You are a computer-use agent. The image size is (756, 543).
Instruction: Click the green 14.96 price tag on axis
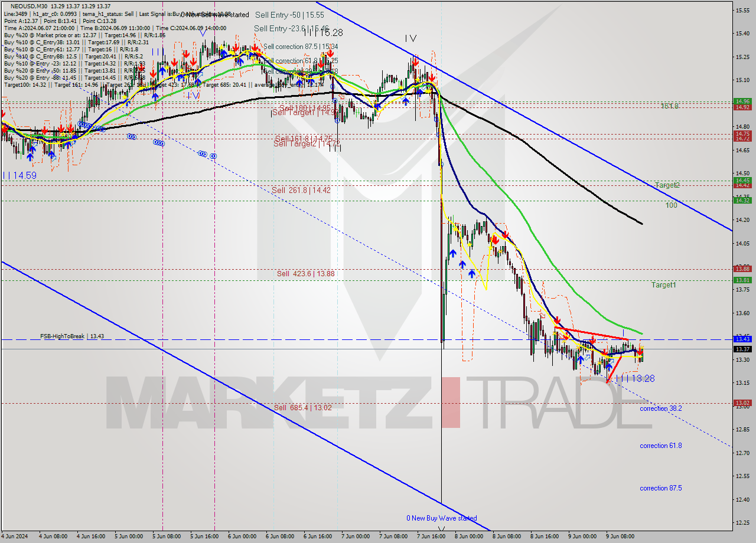742,101
